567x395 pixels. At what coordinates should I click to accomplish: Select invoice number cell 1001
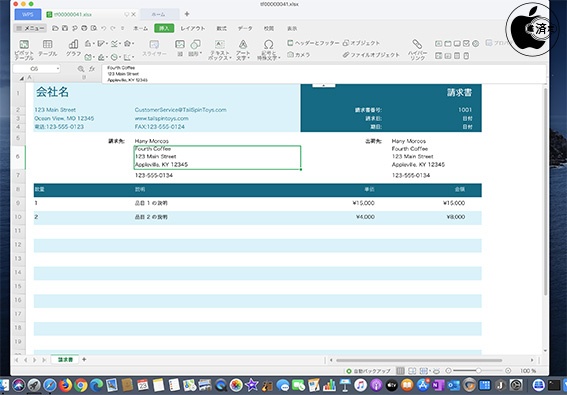pyautogui.click(x=465, y=110)
